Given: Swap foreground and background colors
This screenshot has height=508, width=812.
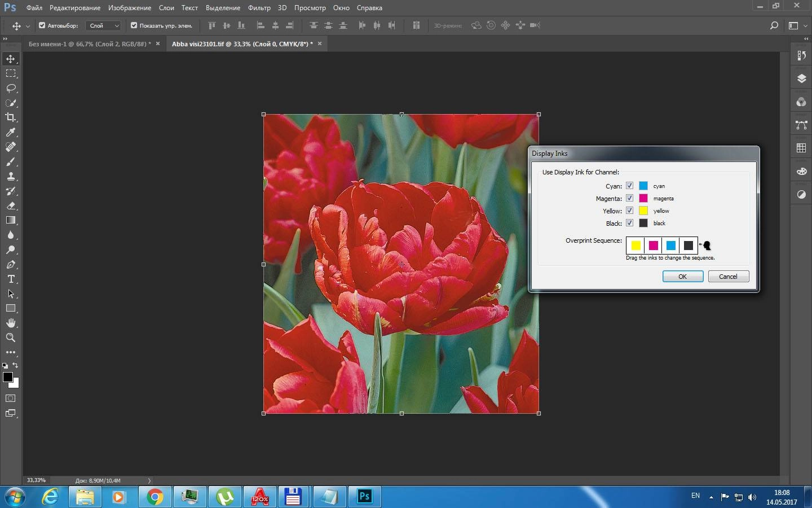Looking at the screenshot, I should 16,365.
